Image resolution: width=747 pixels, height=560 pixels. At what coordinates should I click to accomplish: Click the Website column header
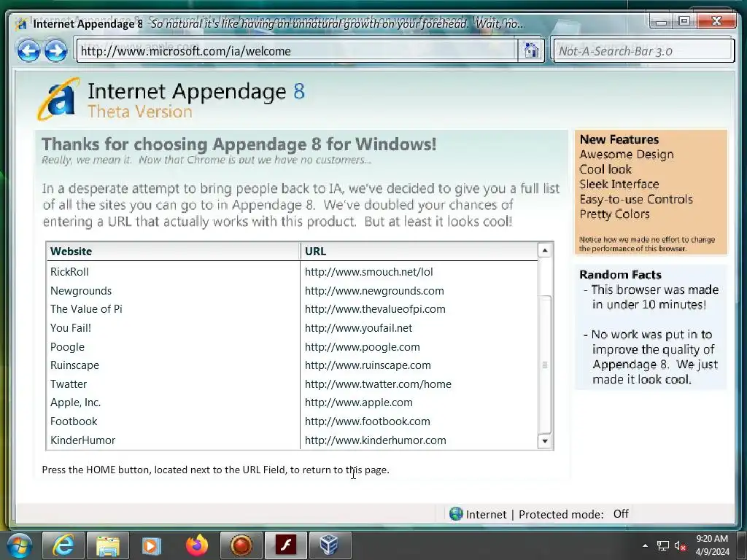(x=174, y=252)
